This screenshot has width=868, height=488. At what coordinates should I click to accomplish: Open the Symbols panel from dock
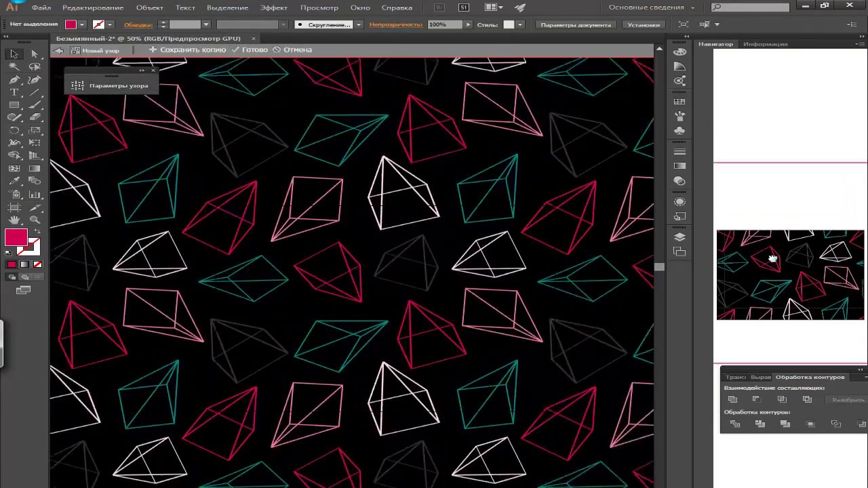click(679, 131)
